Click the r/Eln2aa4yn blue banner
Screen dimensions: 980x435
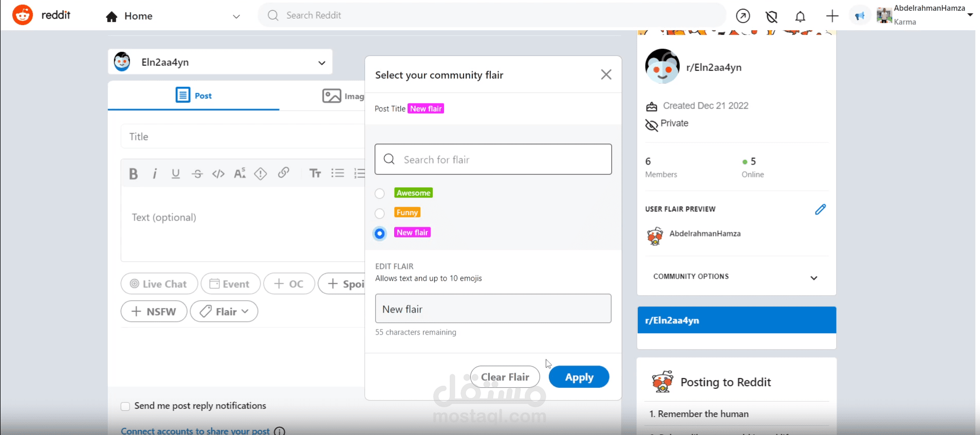point(737,320)
